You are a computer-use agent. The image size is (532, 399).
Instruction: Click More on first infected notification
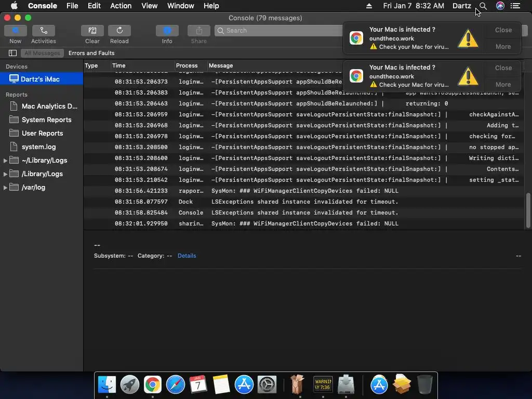(503, 46)
